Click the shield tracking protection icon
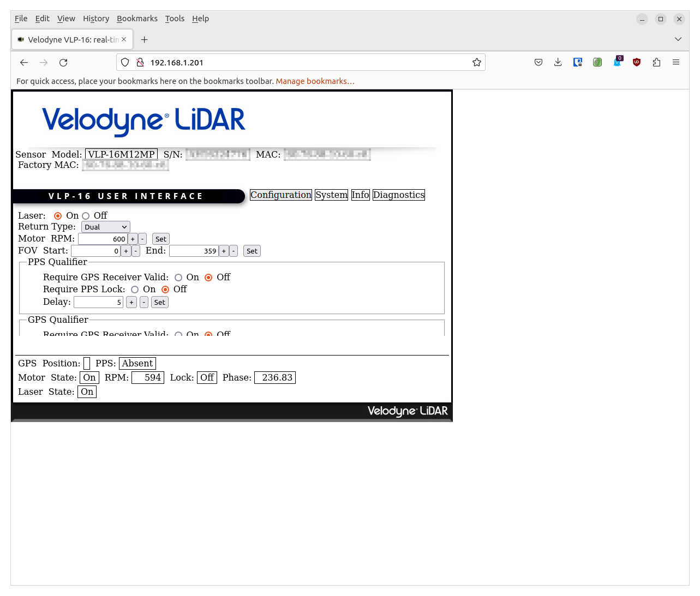The height and width of the screenshot is (596, 700). [x=125, y=62]
